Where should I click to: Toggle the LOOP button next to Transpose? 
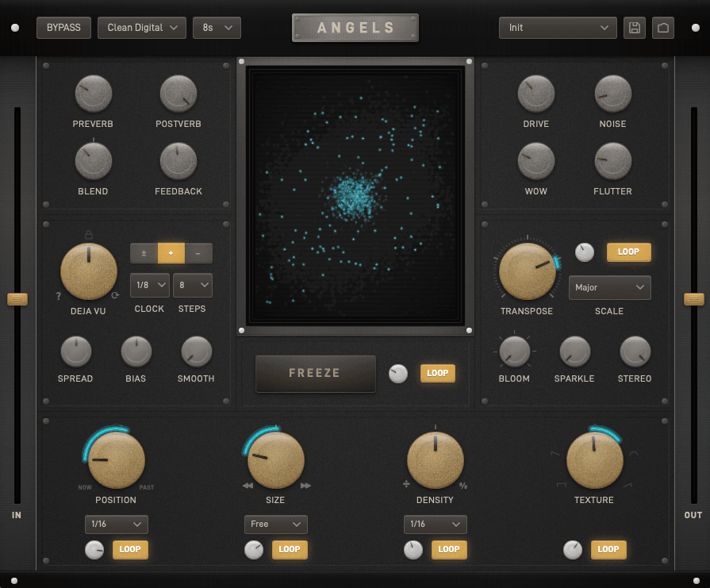tap(628, 252)
